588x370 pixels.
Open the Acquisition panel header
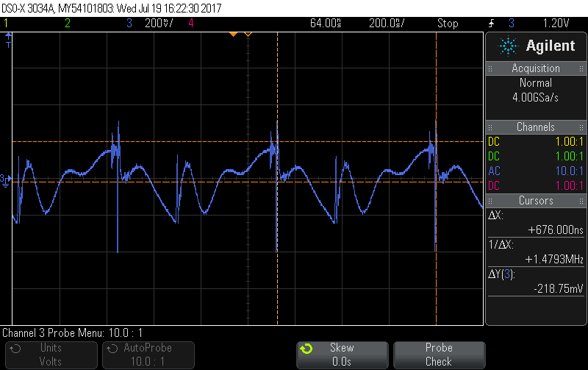[536, 68]
